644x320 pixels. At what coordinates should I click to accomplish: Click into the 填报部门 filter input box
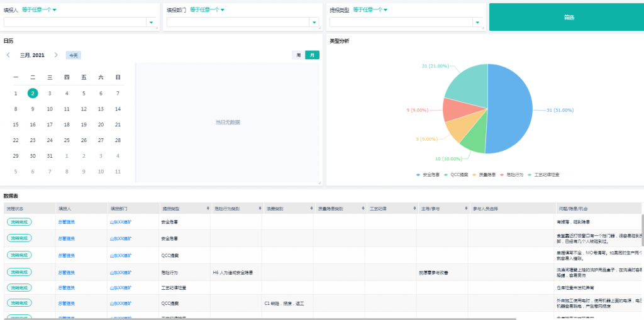(x=238, y=22)
